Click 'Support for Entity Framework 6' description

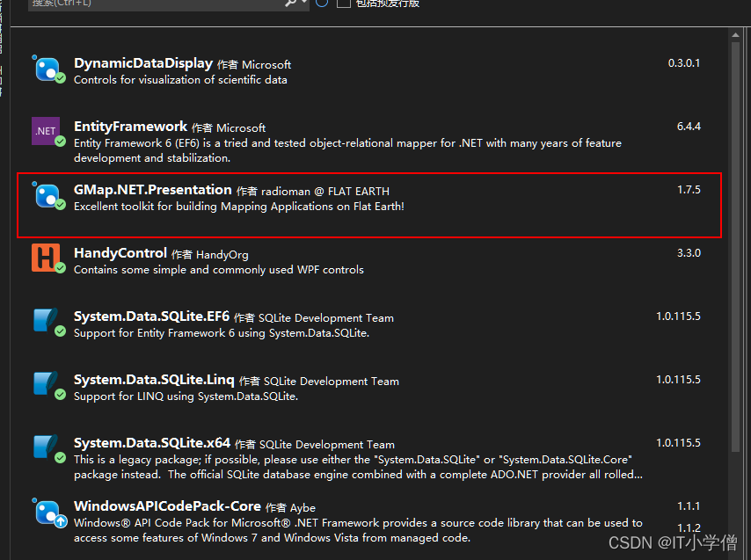tap(222, 333)
